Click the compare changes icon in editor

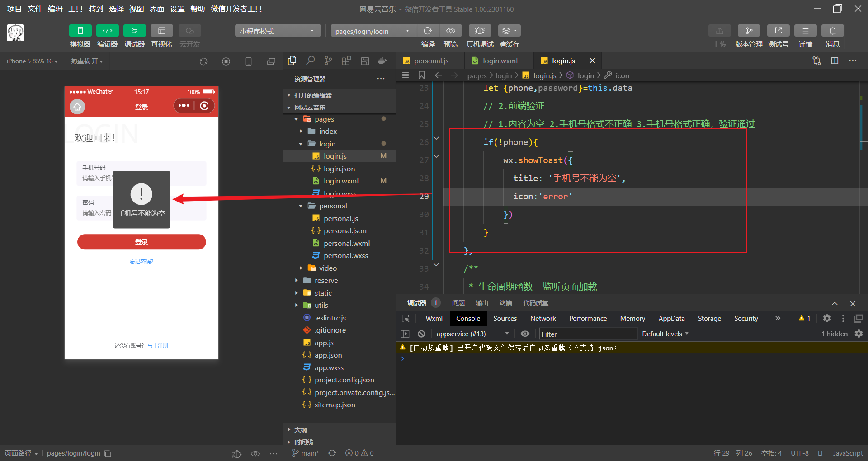[x=816, y=61]
